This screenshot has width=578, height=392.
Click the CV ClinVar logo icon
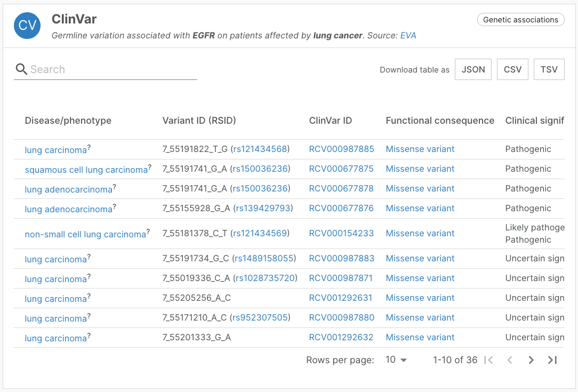point(27,25)
